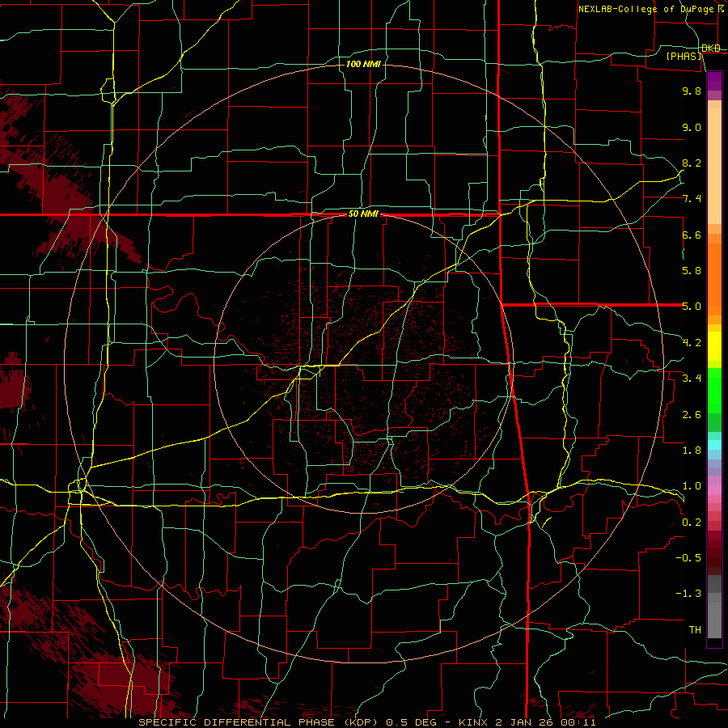Viewport: 728px width, 728px height.
Task: Click the 4.2 legend value
Action: click(x=692, y=343)
